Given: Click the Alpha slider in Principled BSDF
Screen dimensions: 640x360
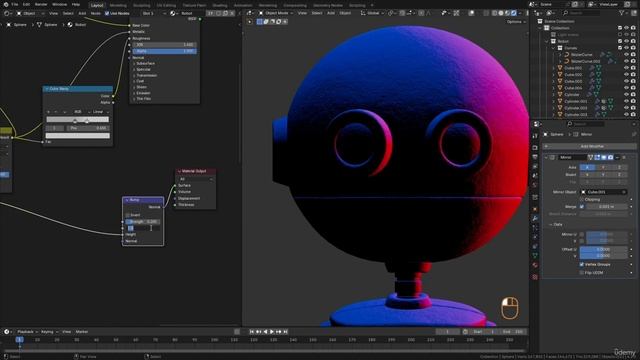Looking at the screenshot, I should pos(164,51).
